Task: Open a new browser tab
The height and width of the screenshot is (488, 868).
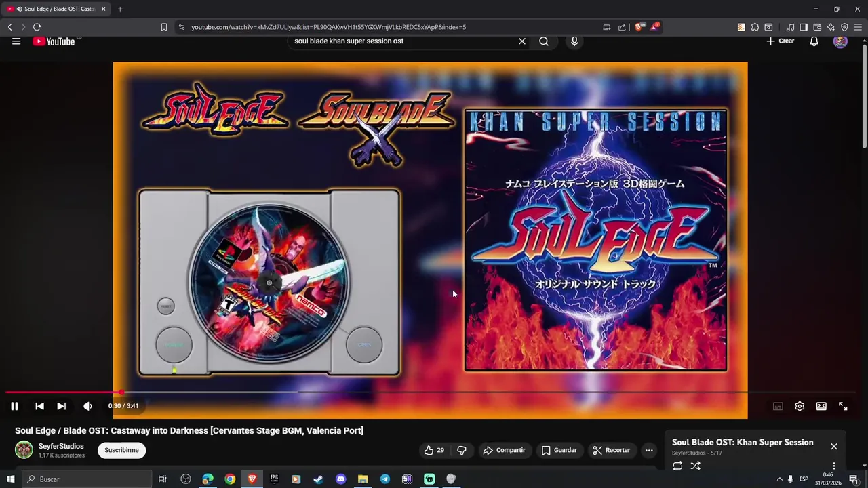Action: click(120, 9)
